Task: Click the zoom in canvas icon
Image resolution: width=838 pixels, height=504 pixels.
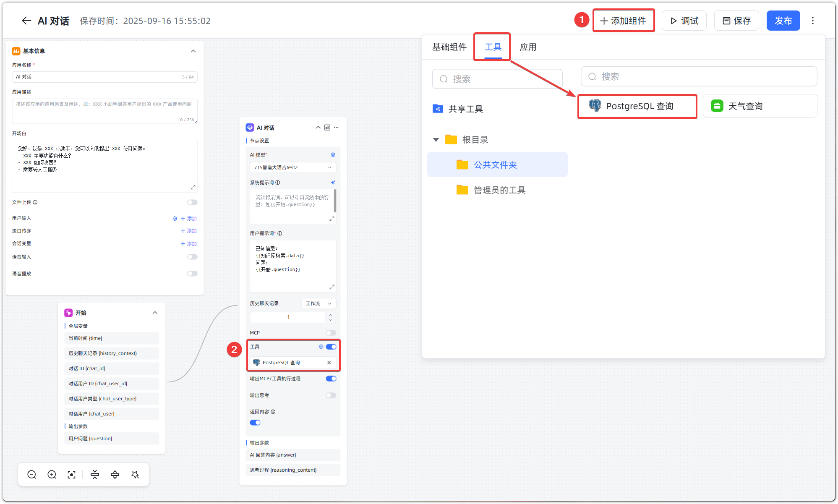Action: pos(52,475)
